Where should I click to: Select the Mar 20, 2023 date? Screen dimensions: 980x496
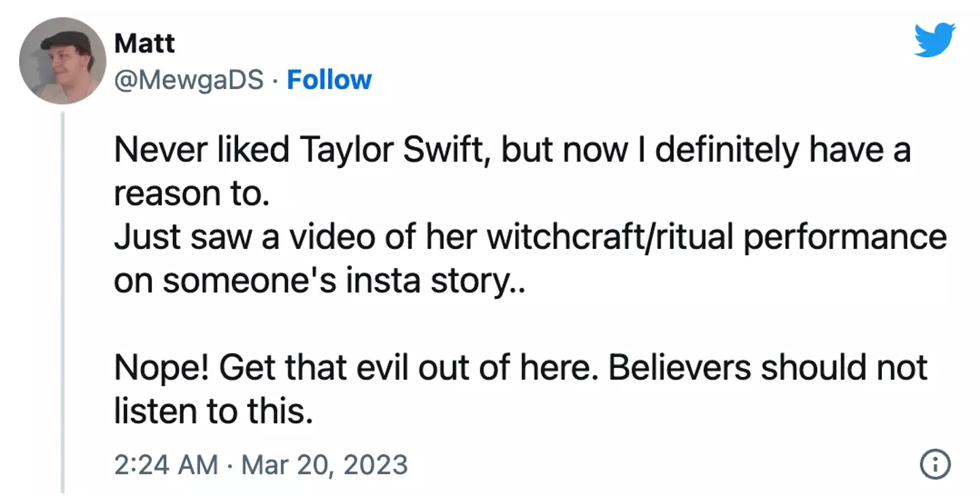pos(325,465)
